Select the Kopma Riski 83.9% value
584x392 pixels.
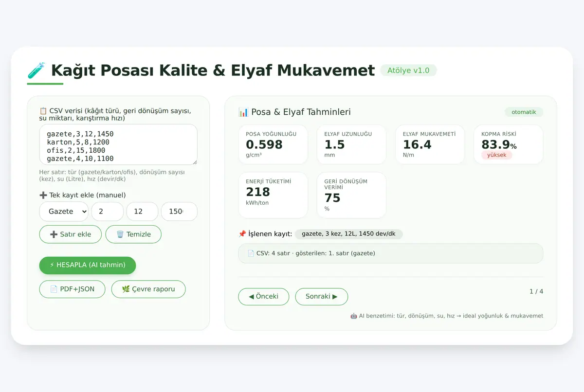pyautogui.click(x=499, y=144)
